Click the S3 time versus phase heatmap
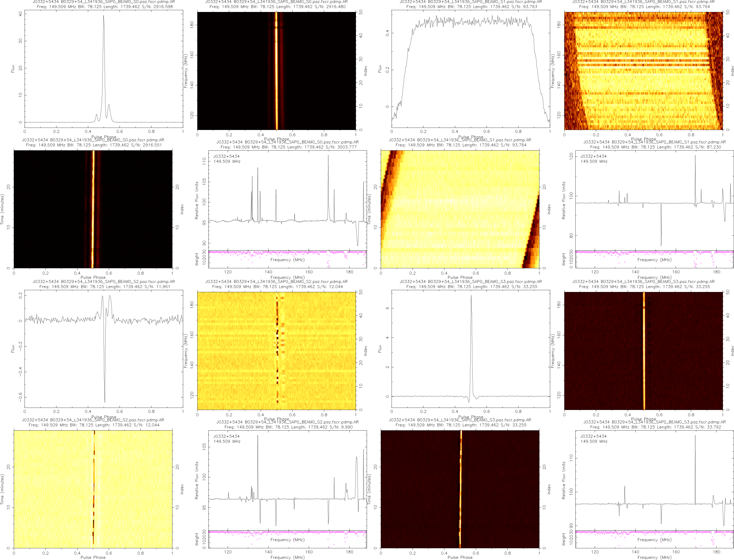This screenshot has width=734, height=560. coord(460,489)
